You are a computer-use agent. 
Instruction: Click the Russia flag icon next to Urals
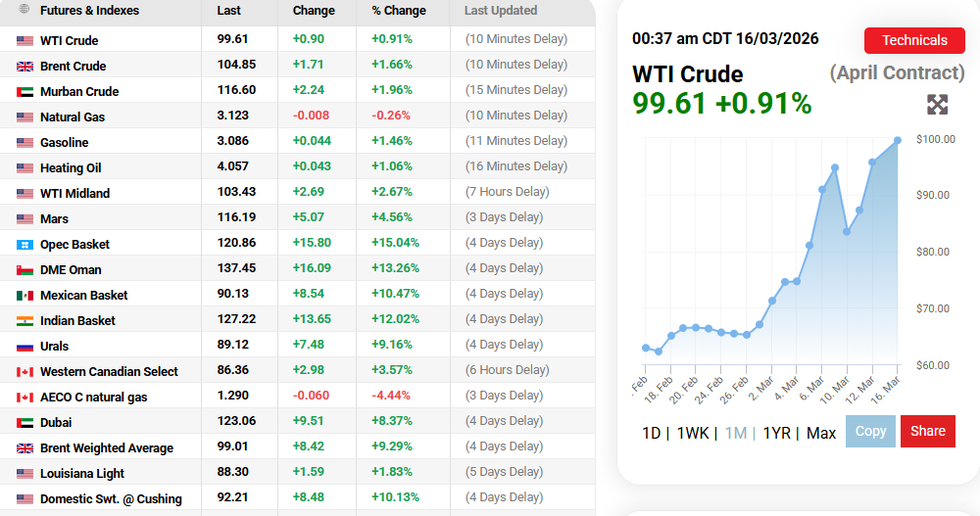tap(25, 347)
